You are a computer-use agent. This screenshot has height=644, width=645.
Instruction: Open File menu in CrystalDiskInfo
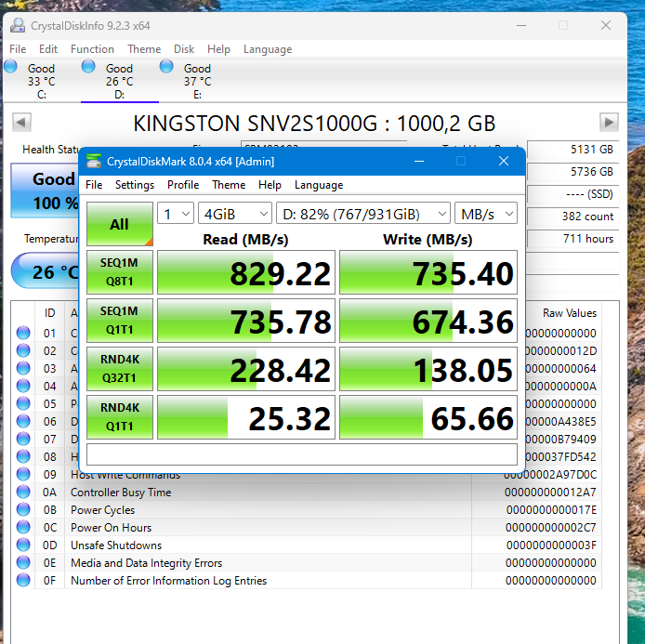click(x=18, y=49)
